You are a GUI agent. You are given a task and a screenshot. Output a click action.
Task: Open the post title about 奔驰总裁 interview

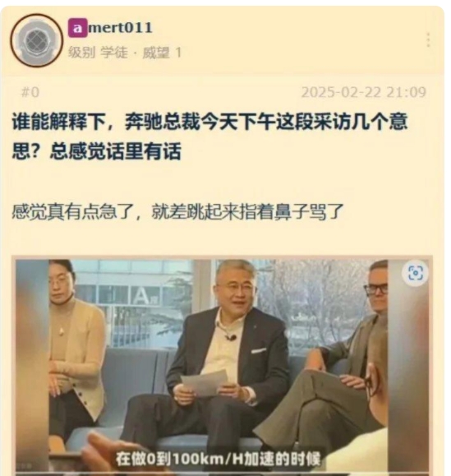click(209, 136)
